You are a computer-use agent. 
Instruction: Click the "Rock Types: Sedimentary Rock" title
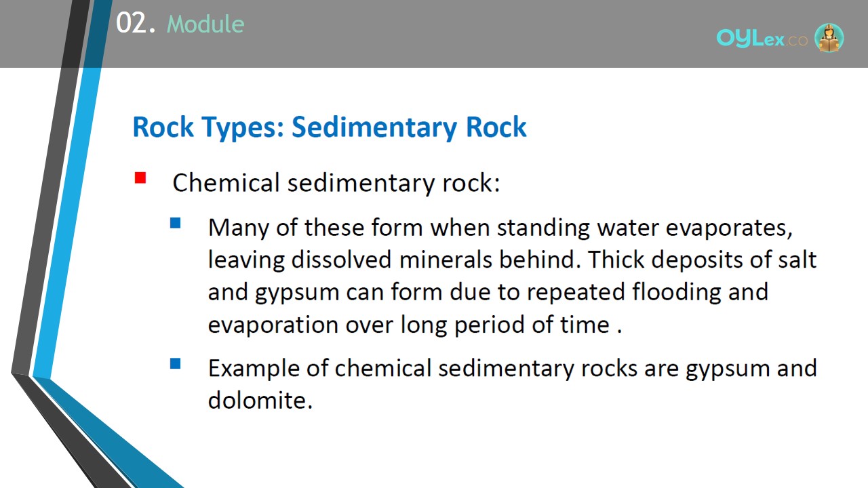[330, 127]
